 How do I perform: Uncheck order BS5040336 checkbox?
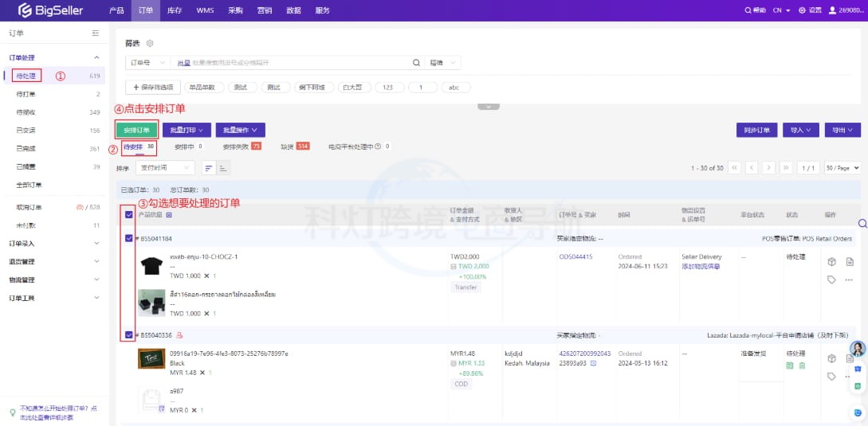coord(129,335)
